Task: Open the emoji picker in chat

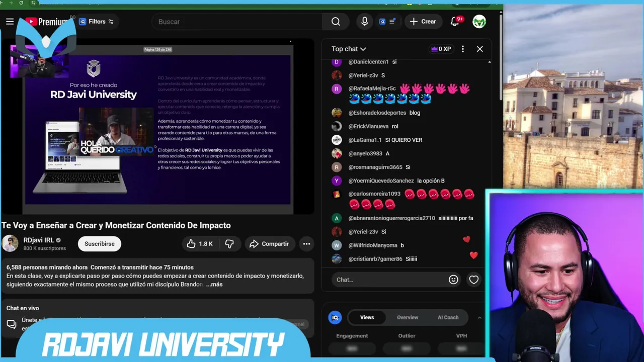Action: 453,280
